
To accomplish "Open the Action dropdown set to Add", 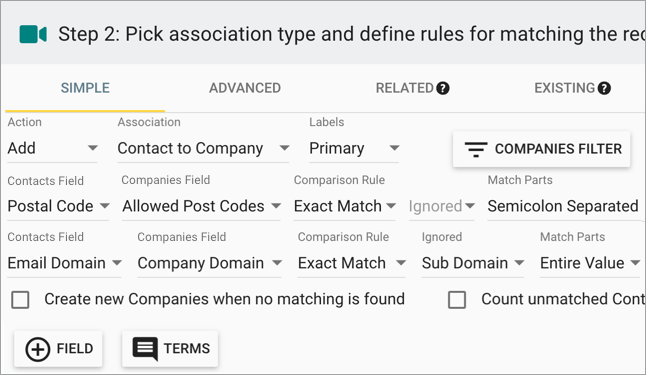I will [52, 148].
